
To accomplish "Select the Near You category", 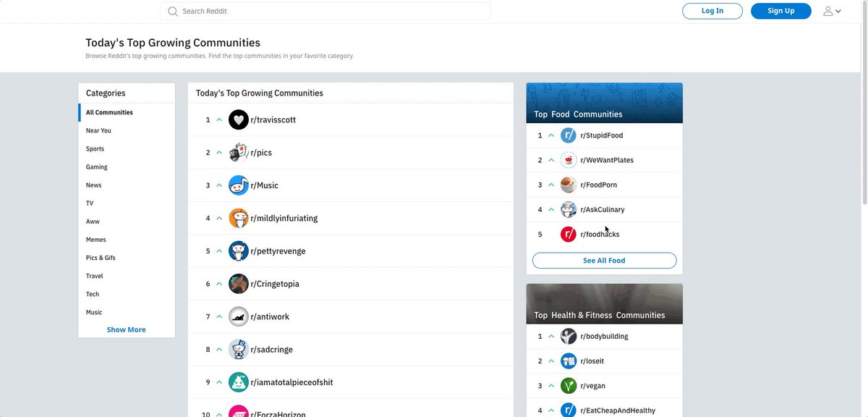I will [x=98, y=130].
